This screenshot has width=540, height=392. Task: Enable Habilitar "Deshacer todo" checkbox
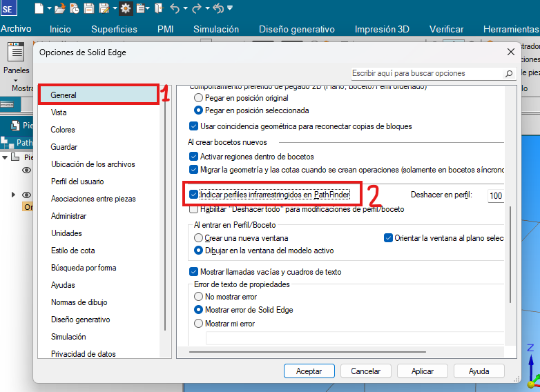click(193, 209)
